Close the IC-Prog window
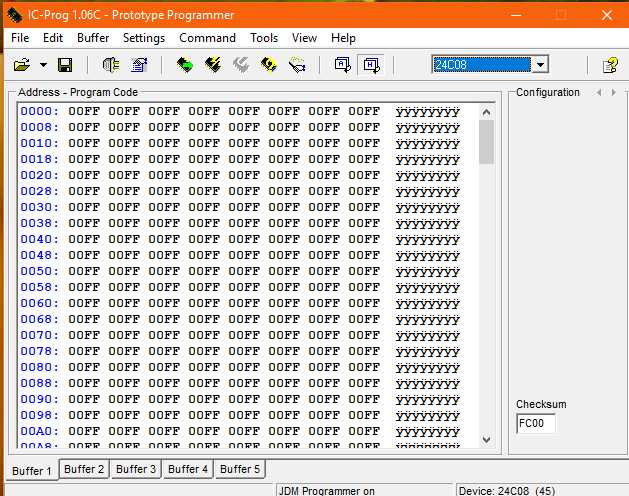629x496 pixels. pos(607,15)
